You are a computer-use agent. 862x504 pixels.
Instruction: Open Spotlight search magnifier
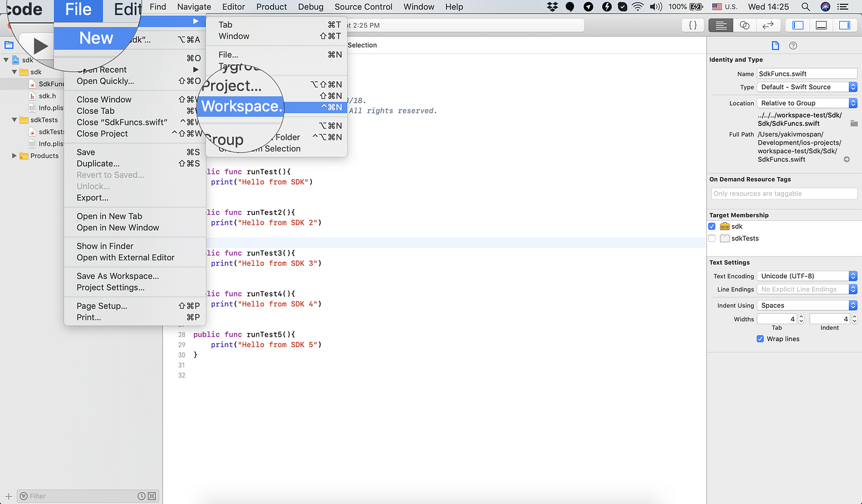click(805, 7)
